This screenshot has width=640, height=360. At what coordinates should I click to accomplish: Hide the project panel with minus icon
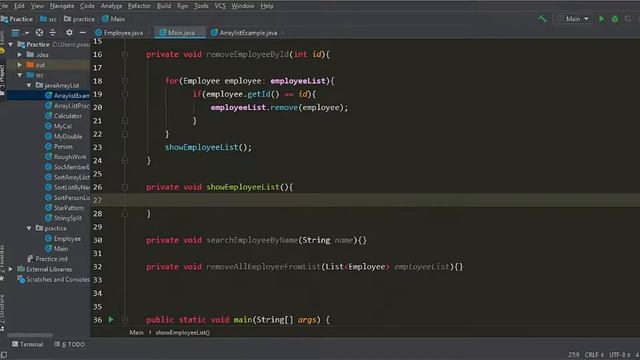coord(82,33)
